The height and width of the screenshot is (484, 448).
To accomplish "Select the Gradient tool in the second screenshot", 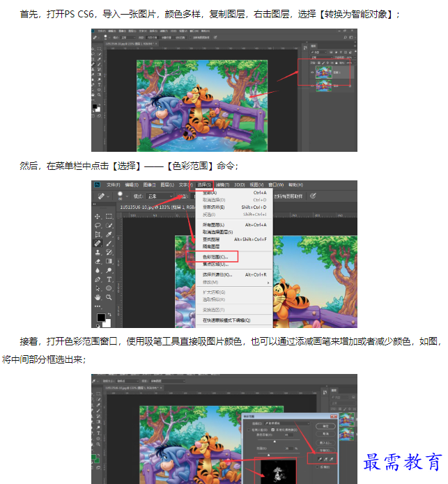I will [109, 261].
